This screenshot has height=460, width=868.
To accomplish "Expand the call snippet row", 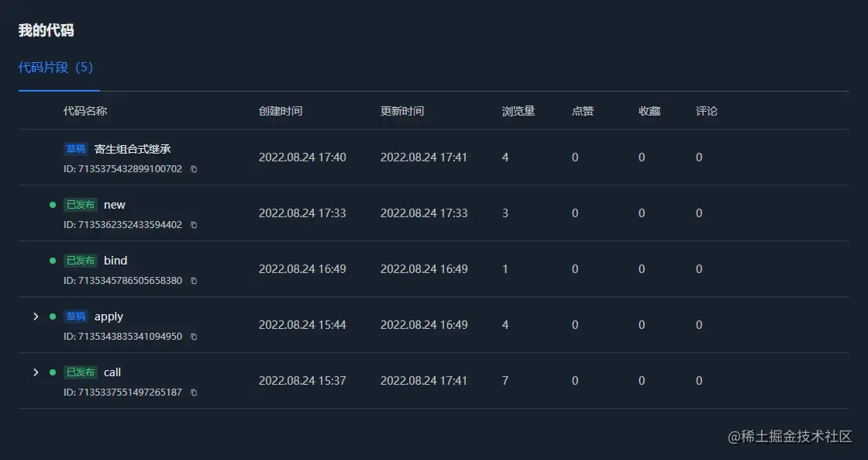I will coord(36,372).
